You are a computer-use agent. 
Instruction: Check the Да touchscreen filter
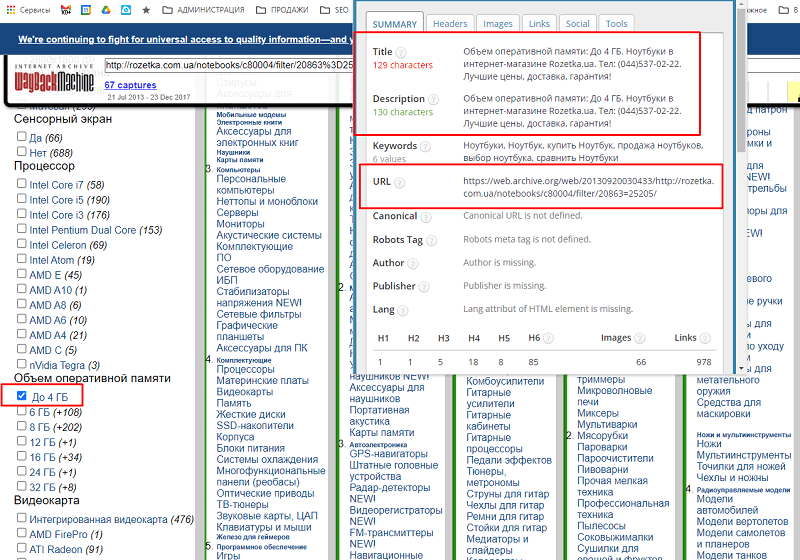(x=21, y=136)
